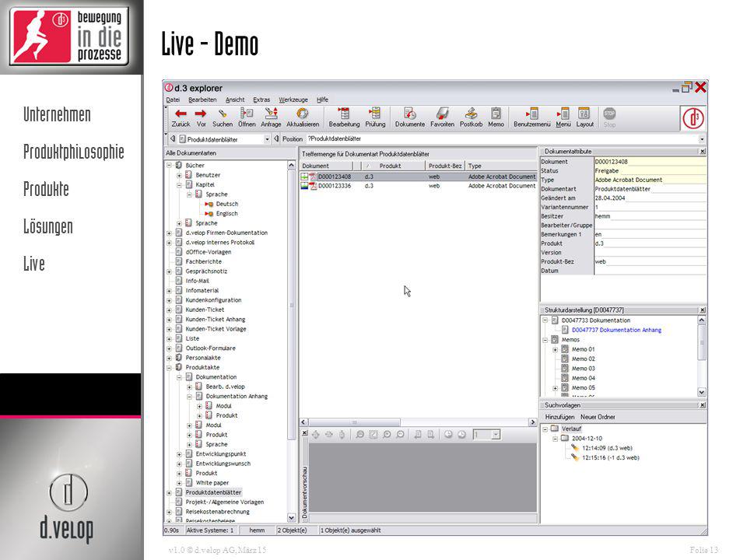The height and width of the screenshot is (560, 747).
Task: Expand d.velop Firmen-Dokumentation node
Action: tap(169, 233)
